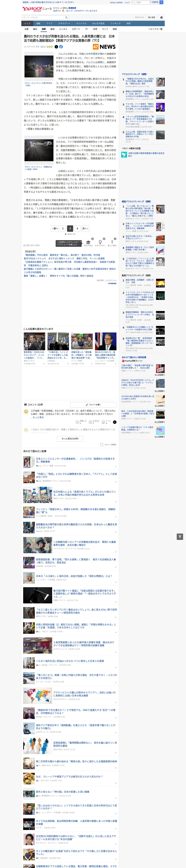This screenshot has height=868, width=186.
Task: Open the article's 22 comments via the bubble icon
Action: (43, 47)
